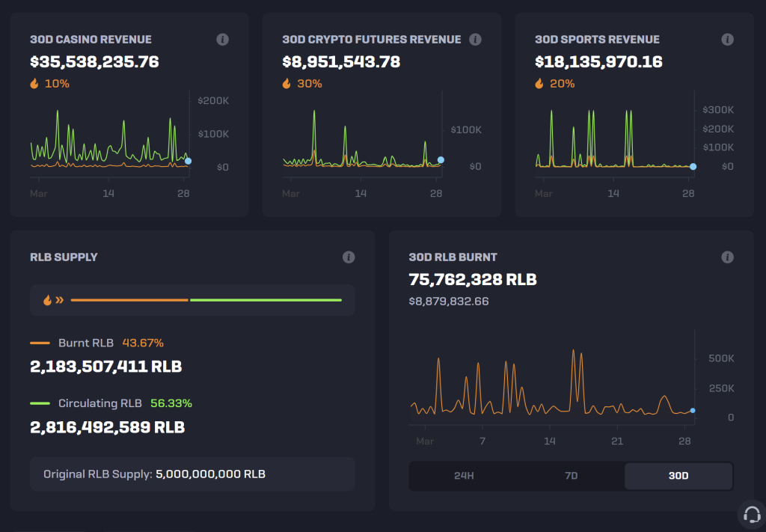
Task: Click the flame icon beside sports 20%
Action: pos(539,84)
